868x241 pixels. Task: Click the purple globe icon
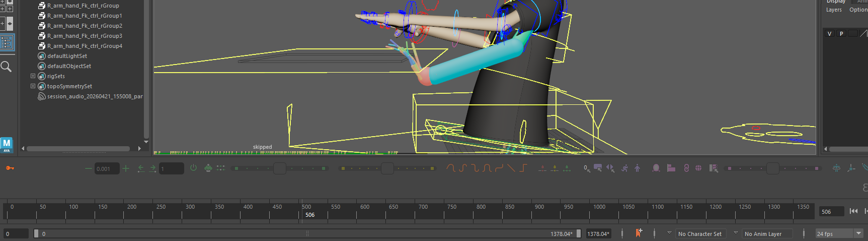coord(698,168)
